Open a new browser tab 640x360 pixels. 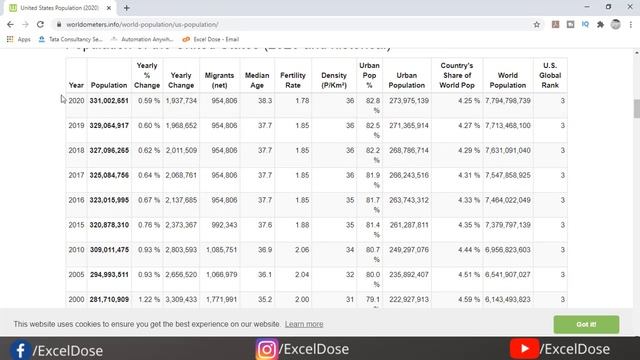127,8
